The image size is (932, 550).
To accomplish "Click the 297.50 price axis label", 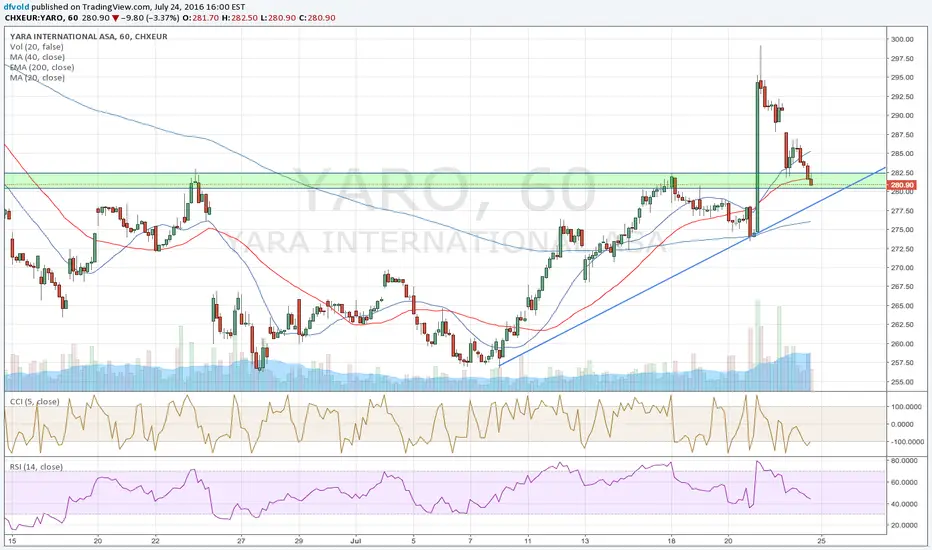I will pos(902,58).
